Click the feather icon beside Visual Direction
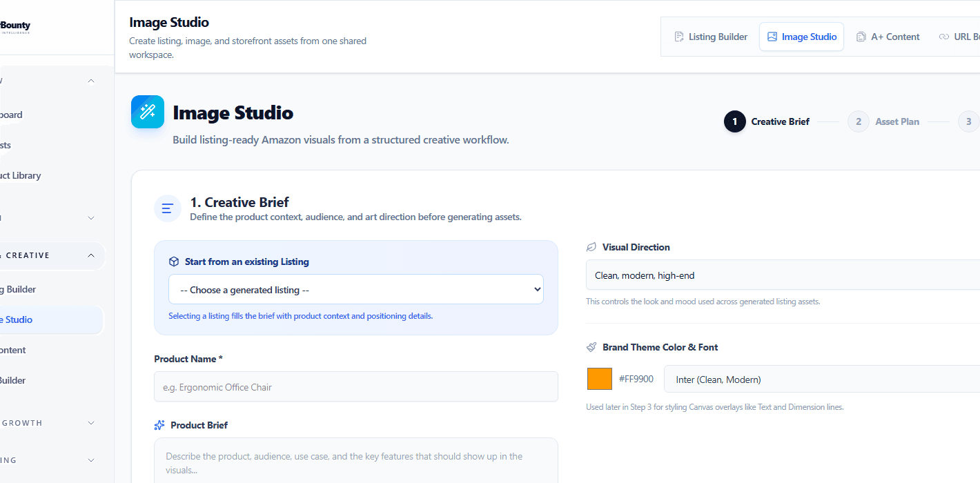The height and width of the screenshot is (483, 980). [x=591, y=246]
